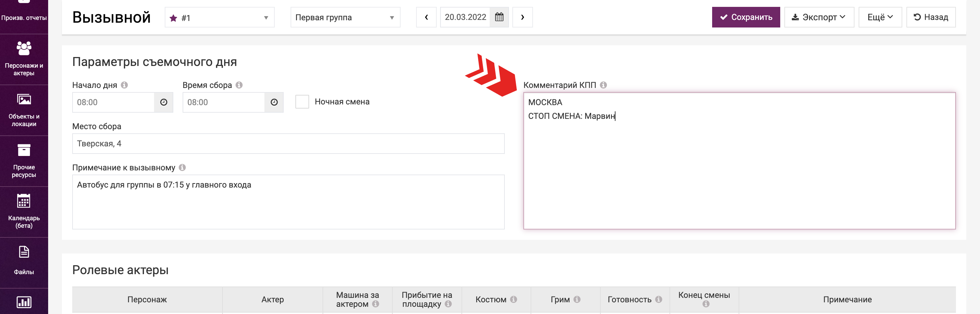Click the Сохранить button

[745, 17]
